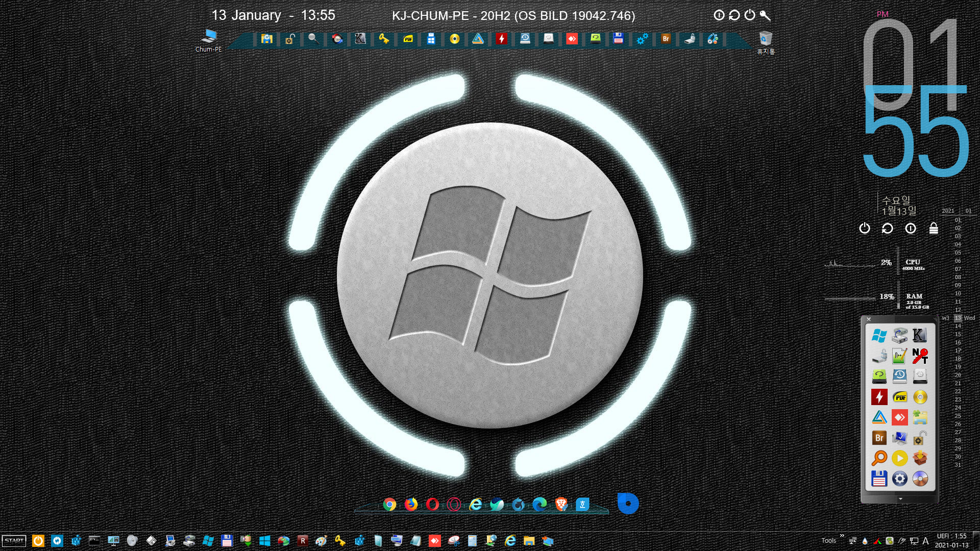Open the Recycle Bin desktop icon
The width and height of the screenshot is (980, 551).
[766, 43]
